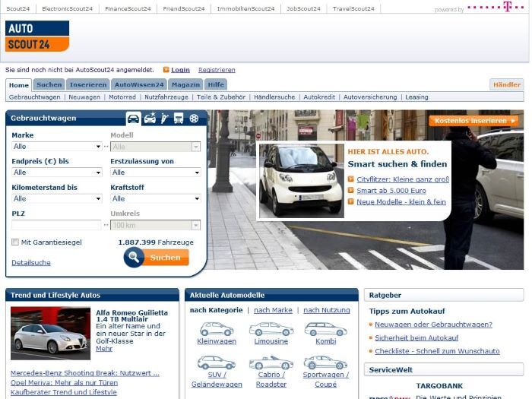This screenshot has height=399, width=532.
Task: Click Autokredit in the submenu
Action: 319,97
